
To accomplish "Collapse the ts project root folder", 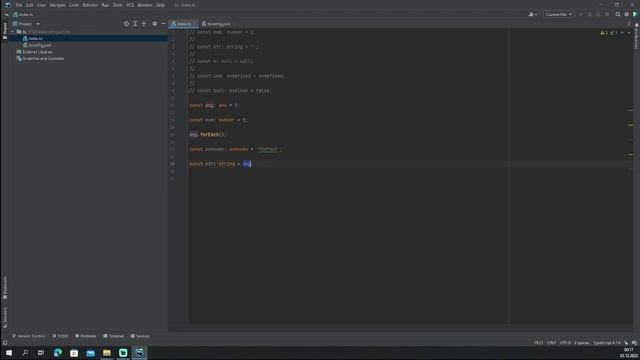I will click(13, 31).
